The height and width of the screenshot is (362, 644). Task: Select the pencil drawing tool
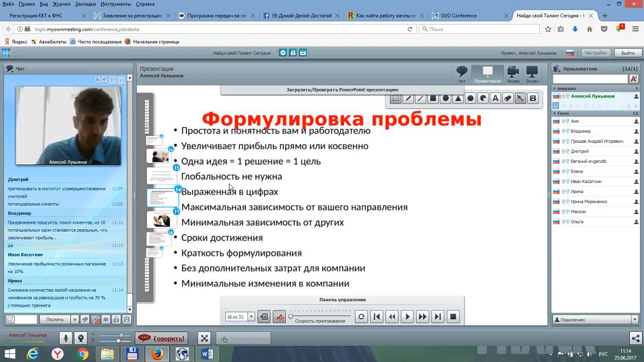pos(408,99)
